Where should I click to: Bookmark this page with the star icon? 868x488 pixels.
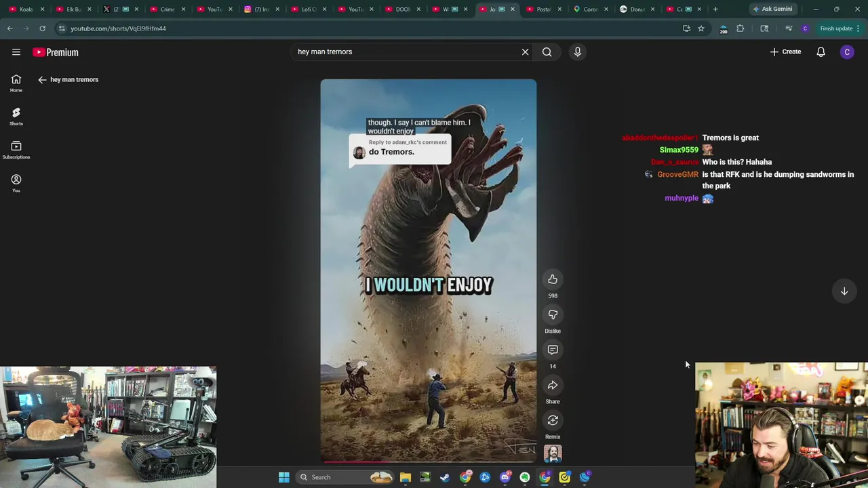pos(701,28)
